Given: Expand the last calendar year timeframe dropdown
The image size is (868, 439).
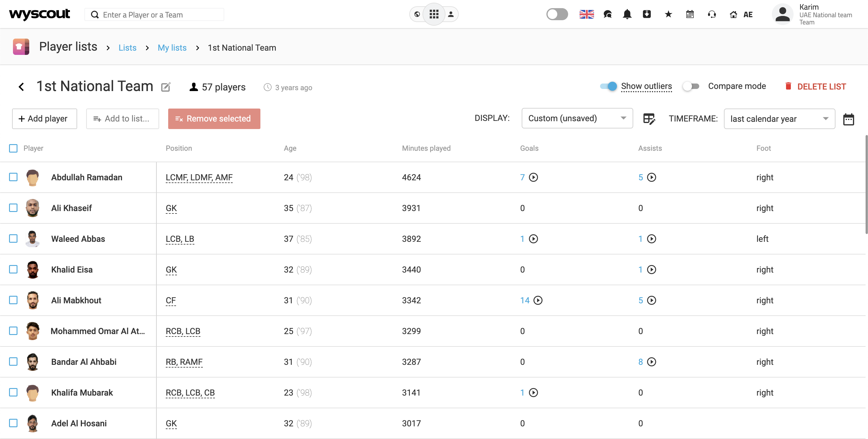Looking at the screenshot, I should tap(779, 119).
